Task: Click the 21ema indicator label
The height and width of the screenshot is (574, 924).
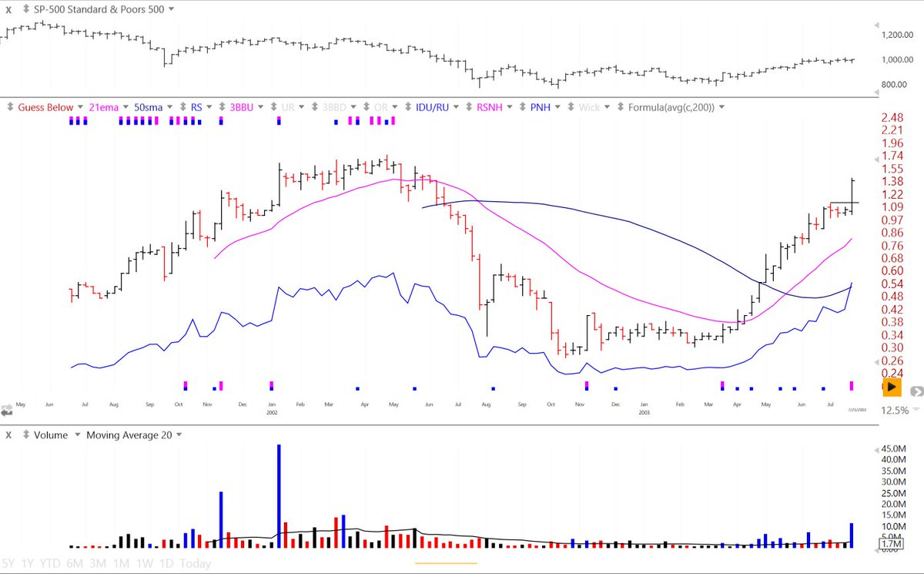Action: pos(105,107)
